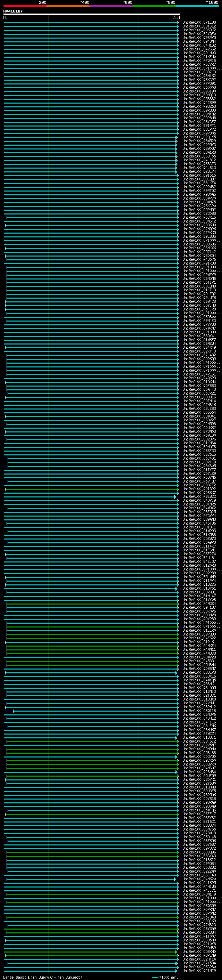The image size is (222, 980).
Task: Click the red 20% identity legend bar
Action: click(x=25, y=6)
